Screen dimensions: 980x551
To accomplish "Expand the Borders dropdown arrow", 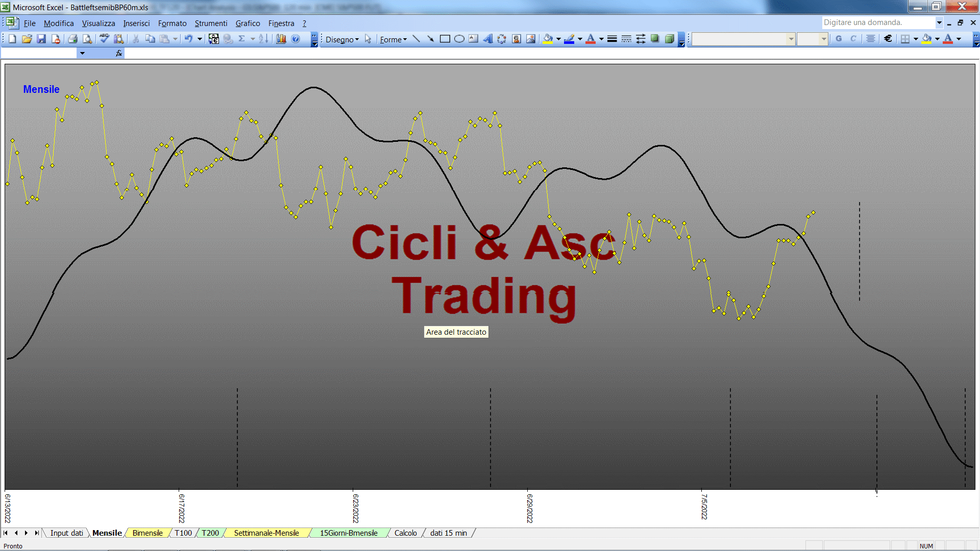I will tap(916, 39).
